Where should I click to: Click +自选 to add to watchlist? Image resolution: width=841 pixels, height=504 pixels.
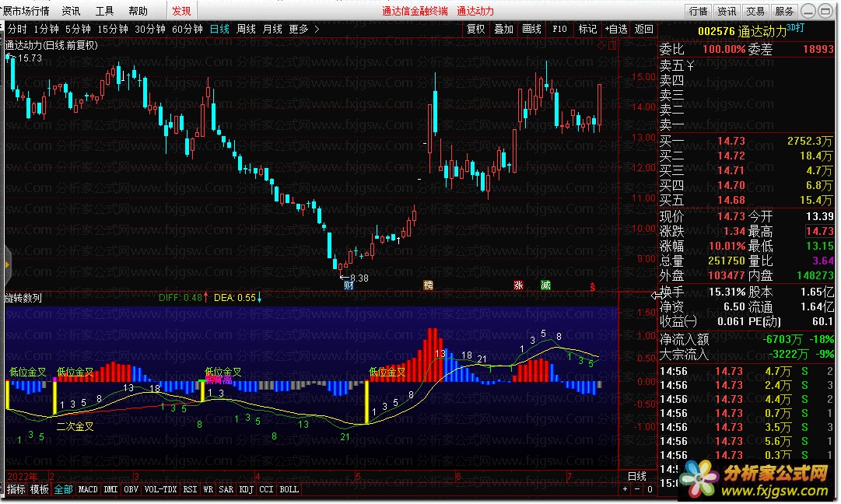(x=615, y=29)
